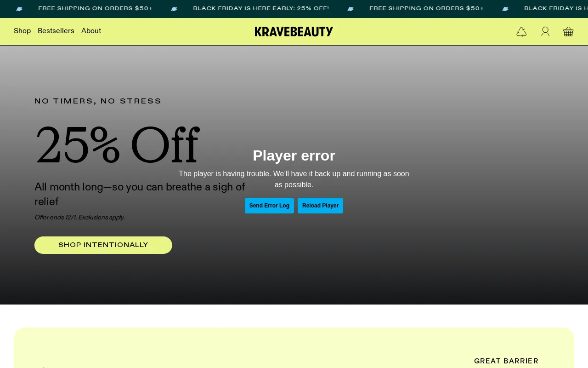
Task: Click the GREAT BARRIER heading
Action: (506, 361)
